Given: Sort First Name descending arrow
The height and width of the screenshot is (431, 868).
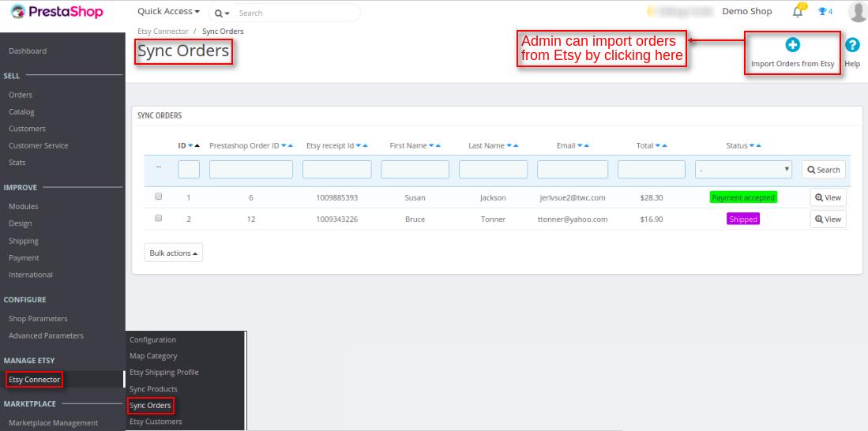Looking at the screenshot, I should coord(432,146).
